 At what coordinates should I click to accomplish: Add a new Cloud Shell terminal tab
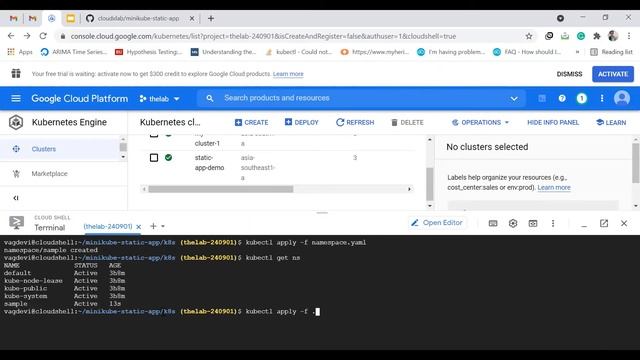pyautogui.click(x=153, y=226)
